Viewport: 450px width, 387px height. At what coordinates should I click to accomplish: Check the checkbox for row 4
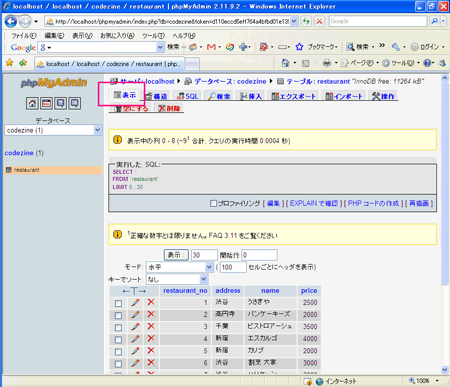pos(118,340)
